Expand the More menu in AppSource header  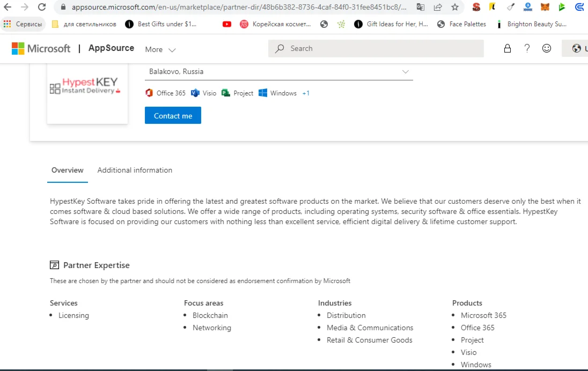(x=160, y=49)
